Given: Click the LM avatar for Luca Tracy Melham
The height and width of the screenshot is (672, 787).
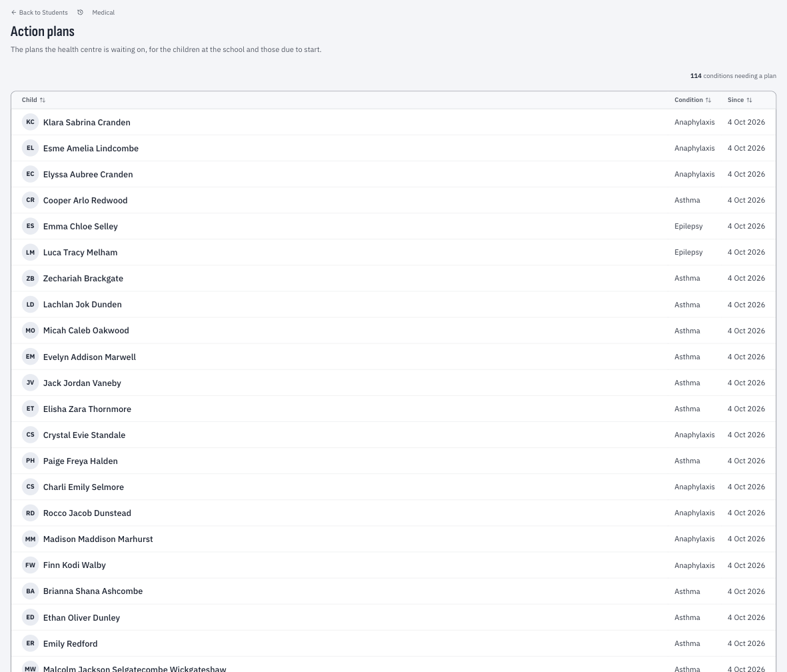Looking at the screenshot, I should click(x=30, y=253).
